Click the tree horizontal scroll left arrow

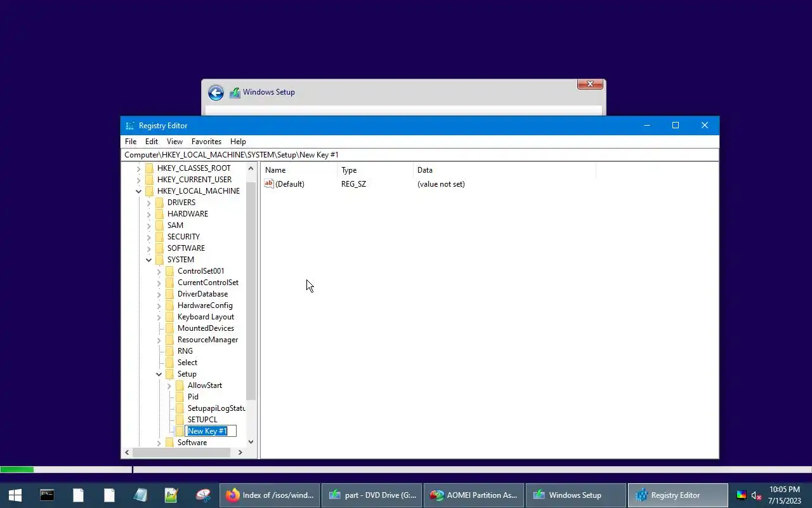tap(127, 452)
